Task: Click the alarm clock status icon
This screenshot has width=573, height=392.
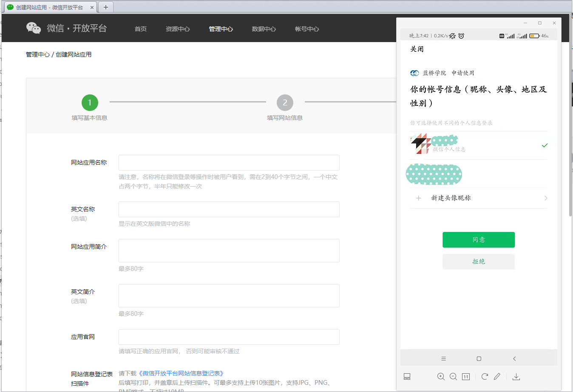Action: pyautogui.click(x=462, y=36)
